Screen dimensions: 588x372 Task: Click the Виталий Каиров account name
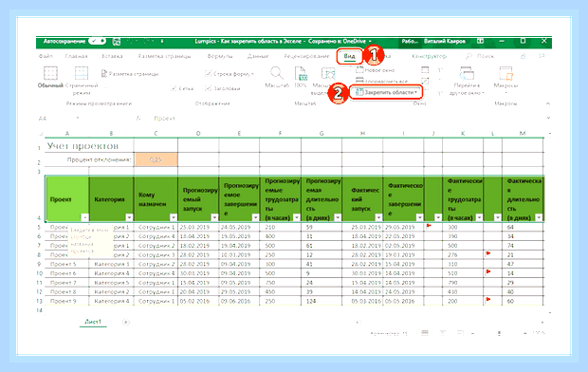coord(445,41)
